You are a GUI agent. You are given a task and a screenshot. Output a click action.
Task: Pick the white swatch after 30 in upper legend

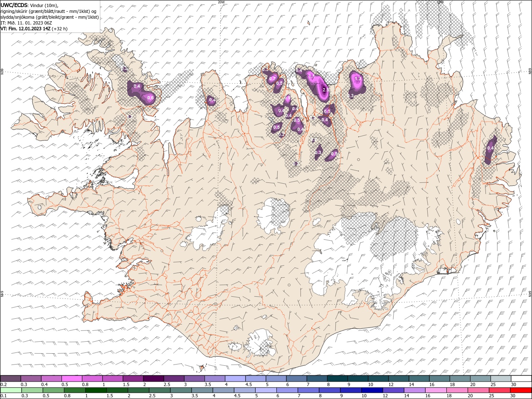(x=522, y=379)
